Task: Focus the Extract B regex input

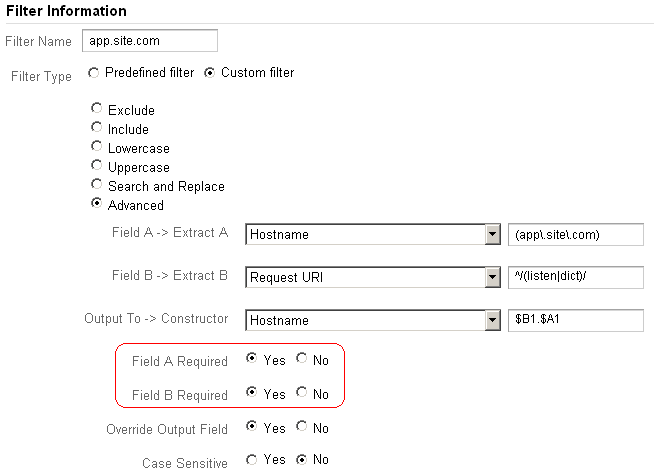Action: pyautogui.click(x=576, y=277)
